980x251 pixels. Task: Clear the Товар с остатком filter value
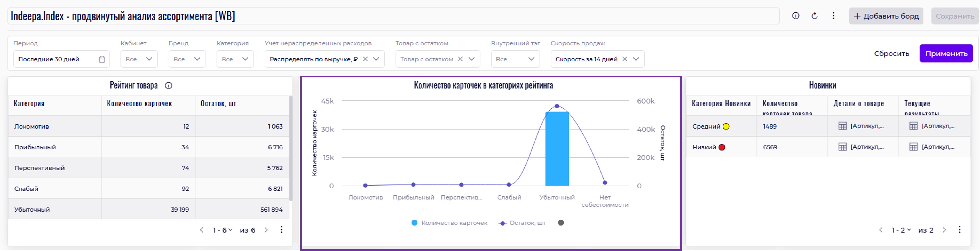(x=460, y=59)
